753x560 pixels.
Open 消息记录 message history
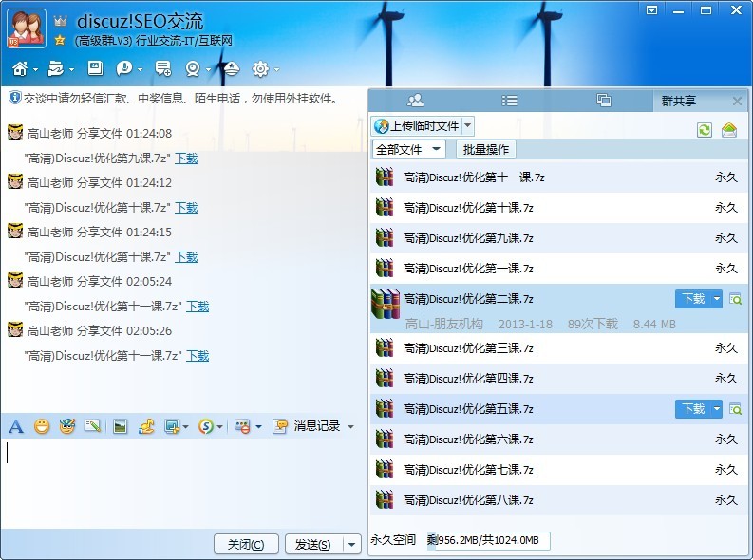tap(308, 426)
